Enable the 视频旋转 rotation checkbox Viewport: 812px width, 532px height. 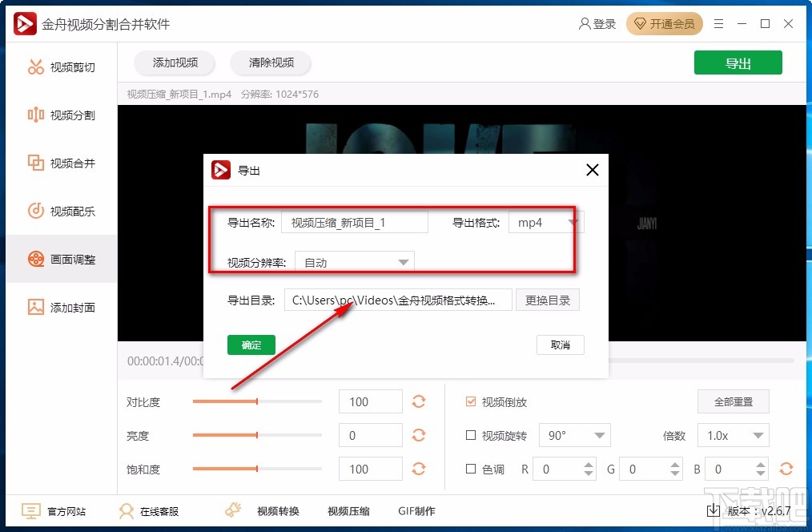pyautogui.click(x=470, y=435)
